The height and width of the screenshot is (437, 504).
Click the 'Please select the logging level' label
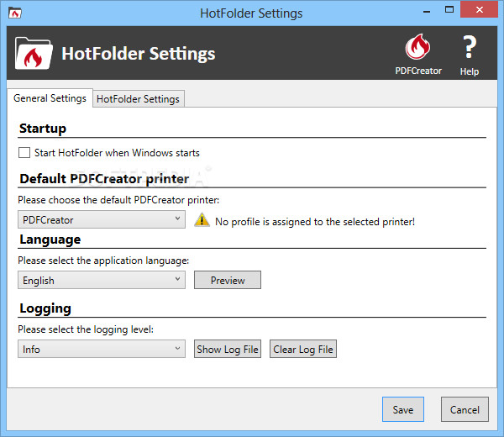pos(86,329)
